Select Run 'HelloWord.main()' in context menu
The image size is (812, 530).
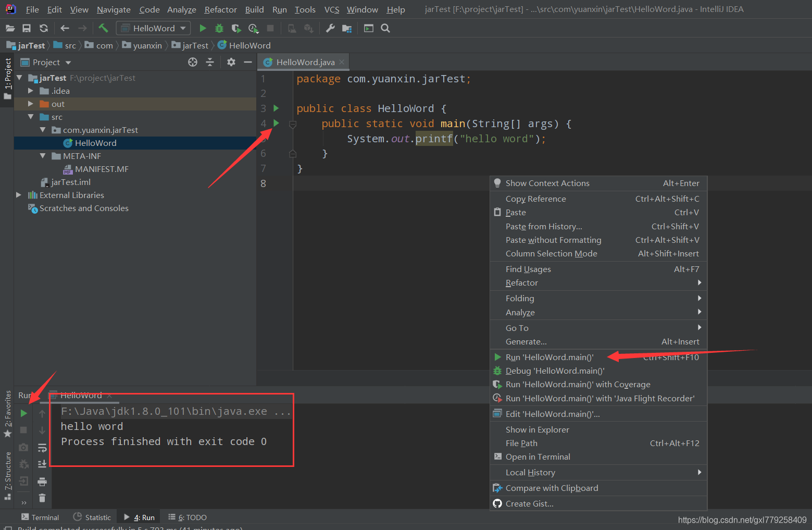click(x=549, y=357)
